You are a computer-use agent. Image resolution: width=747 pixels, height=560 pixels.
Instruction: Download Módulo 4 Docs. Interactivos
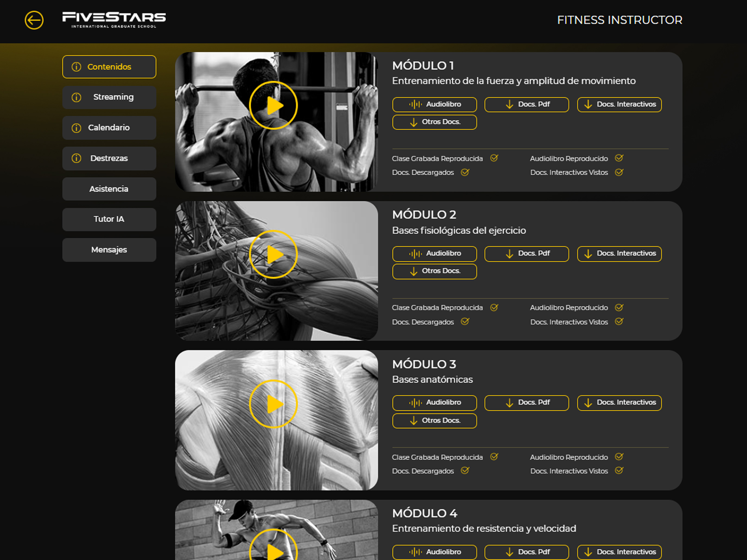(619, 552)
